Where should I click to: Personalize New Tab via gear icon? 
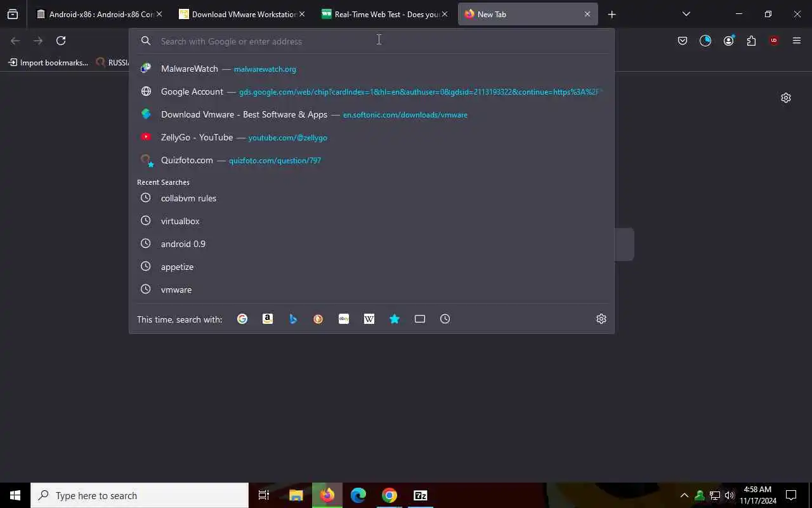786,98
